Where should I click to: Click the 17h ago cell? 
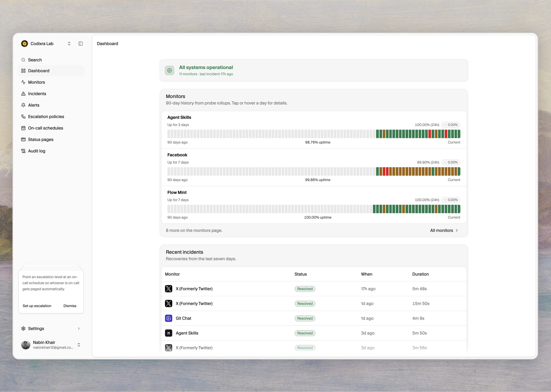click(368, 289)
